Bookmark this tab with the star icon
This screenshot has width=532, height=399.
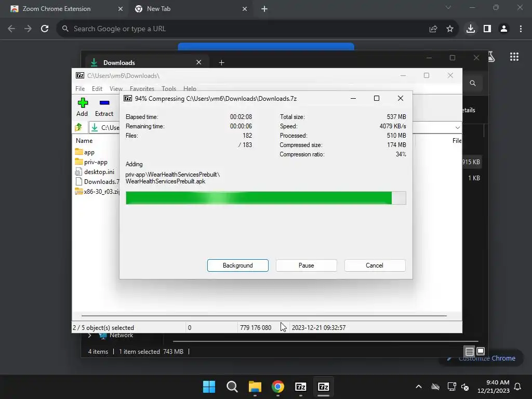(449, 29)
